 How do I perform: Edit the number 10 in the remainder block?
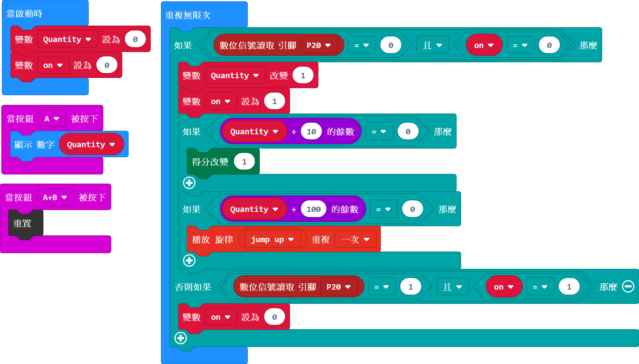click(311, 131)
